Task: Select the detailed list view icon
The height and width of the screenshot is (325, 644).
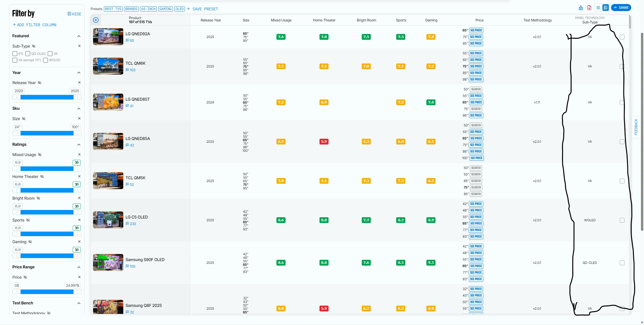Action: (606, 8)
